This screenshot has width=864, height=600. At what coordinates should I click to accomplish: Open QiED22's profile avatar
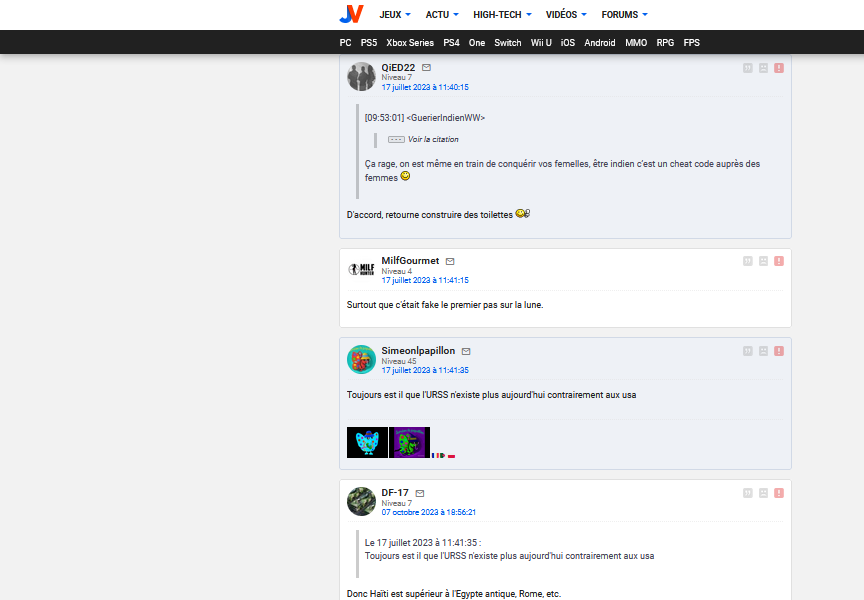[x=361, y=77]
